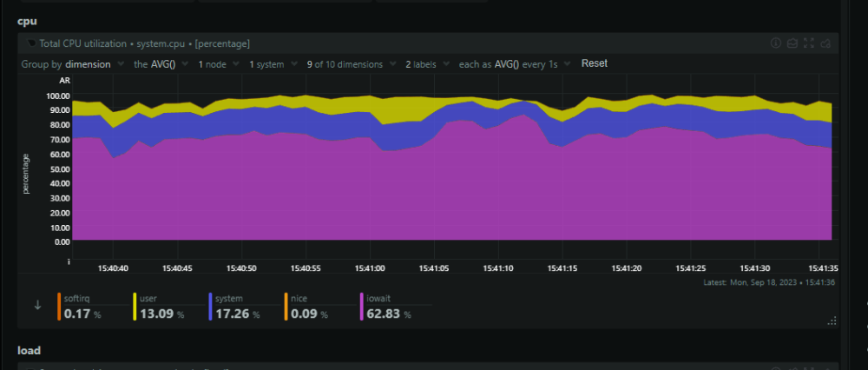
Task: Open the 2 labels dropdown
Action: coord(428,64)
